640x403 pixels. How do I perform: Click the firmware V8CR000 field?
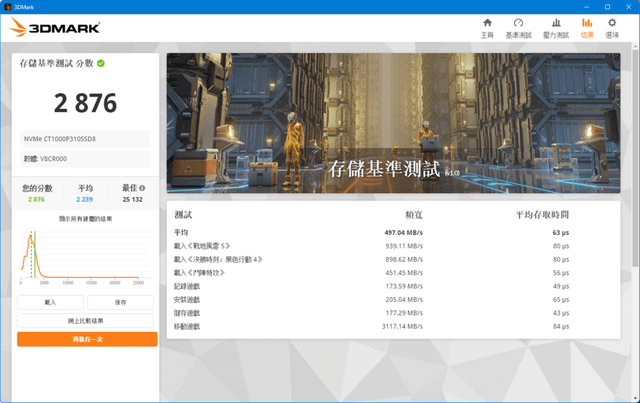pyautogui.click(x=85, y=159)
